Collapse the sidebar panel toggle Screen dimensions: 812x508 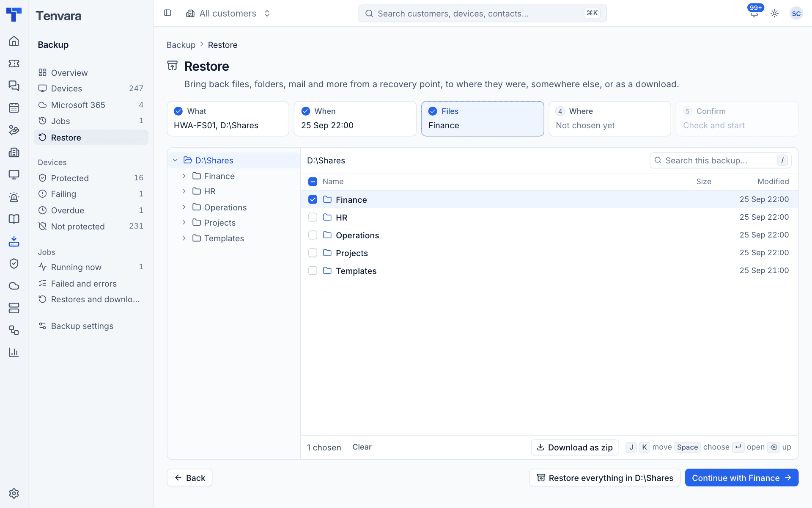tap(167, 13)
